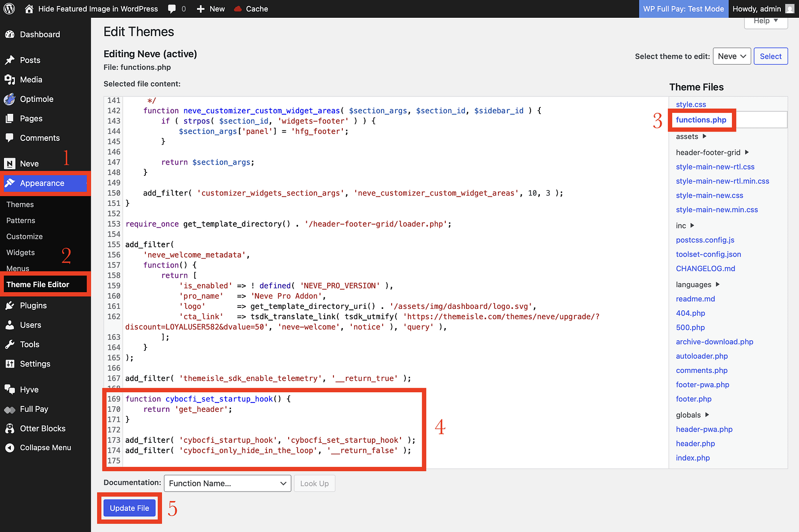The height and width of the screenshot is (532, 799).
Task: Expand the header-footer-grid folder
Action: [712, 153]
